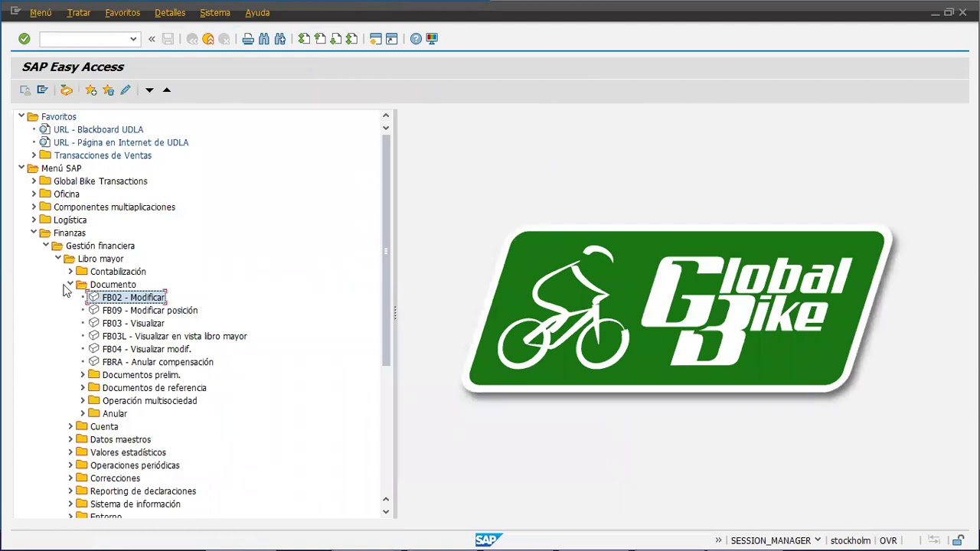Click the First Page icon
Screen dimensions: 980x551
point(304,39)
